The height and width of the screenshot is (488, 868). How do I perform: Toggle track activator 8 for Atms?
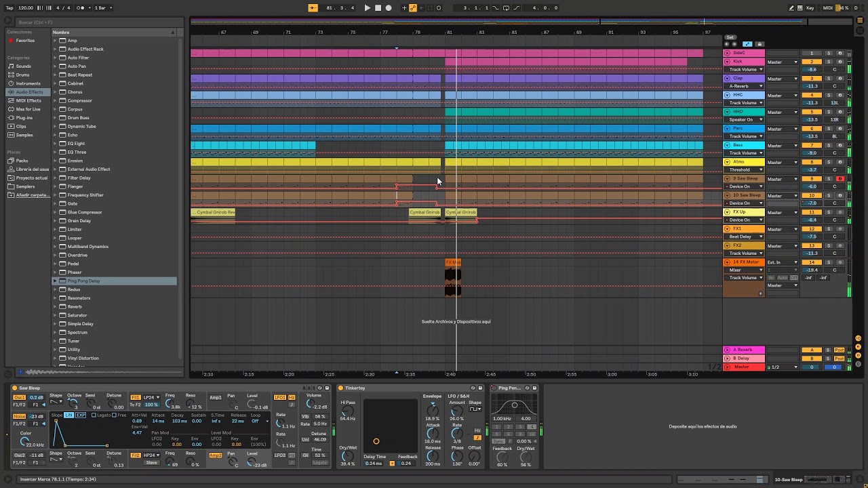pos(812,162)
